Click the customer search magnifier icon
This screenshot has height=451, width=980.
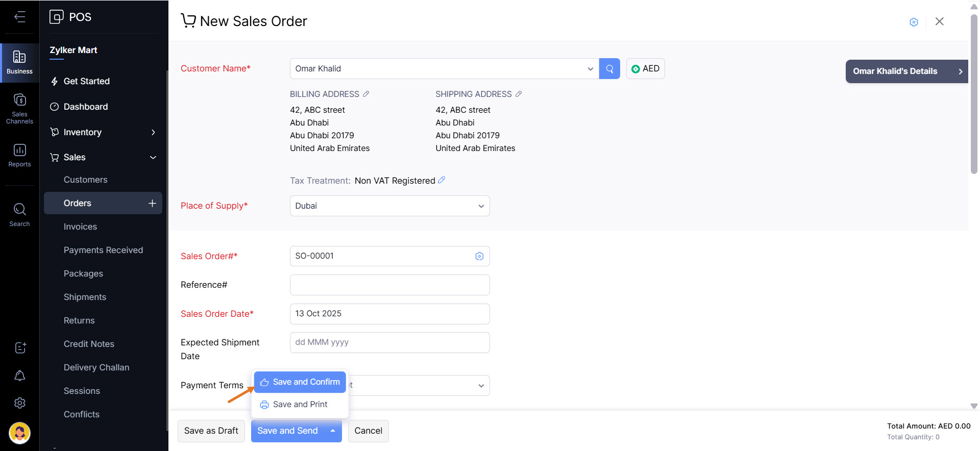pyautogui.click(x=609, y=69)
